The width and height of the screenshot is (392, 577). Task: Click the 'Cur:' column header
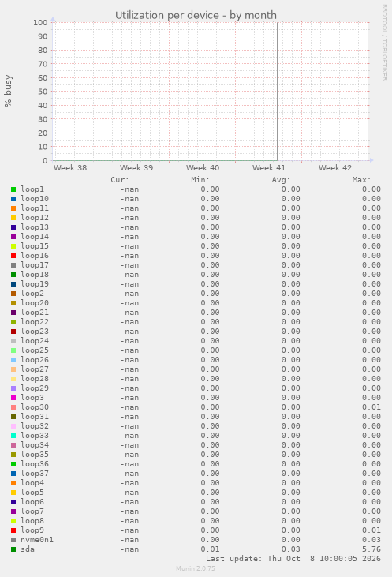pos(120,180)
